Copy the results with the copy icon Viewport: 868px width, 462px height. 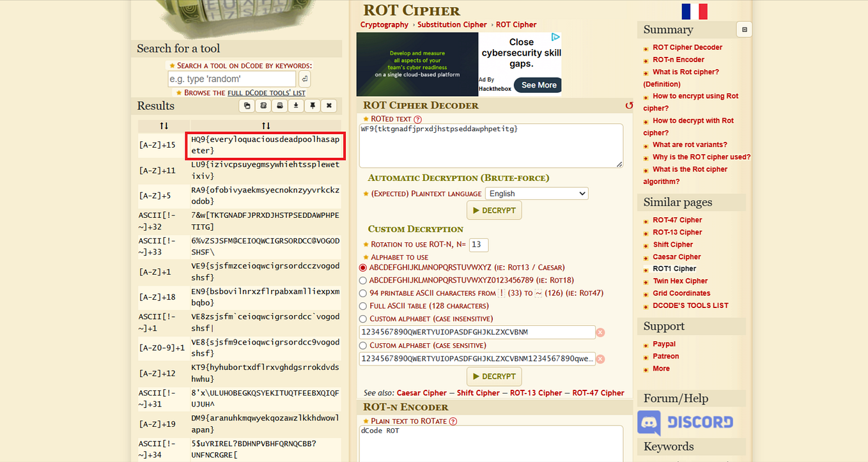pos(247,105)
